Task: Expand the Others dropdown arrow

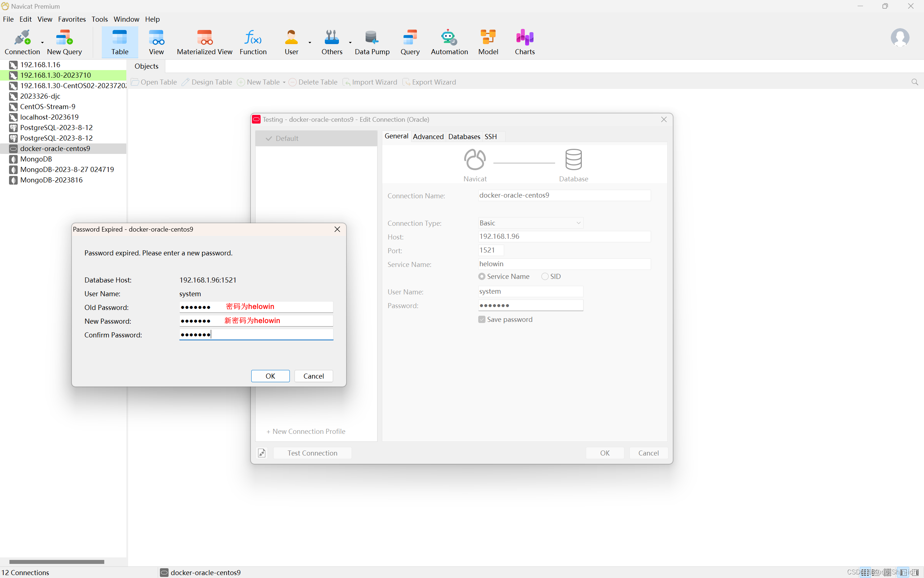Action: coord(350,42)
